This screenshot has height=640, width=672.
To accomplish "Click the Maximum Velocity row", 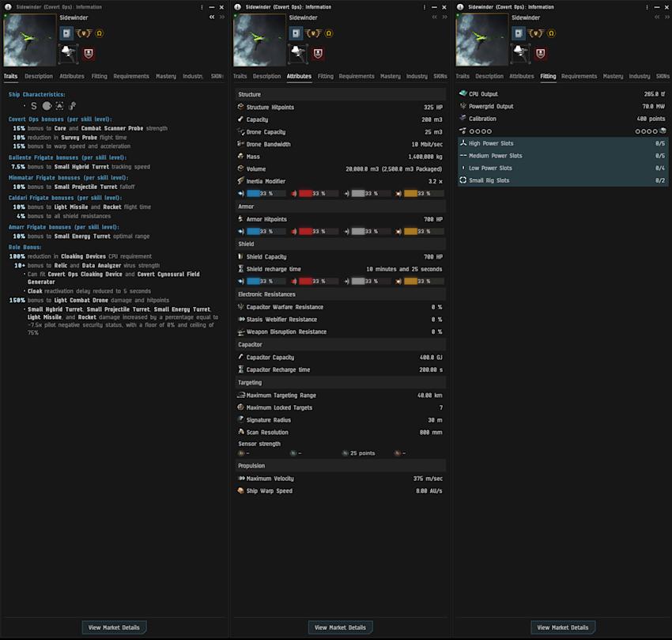I will pos(340,479).
